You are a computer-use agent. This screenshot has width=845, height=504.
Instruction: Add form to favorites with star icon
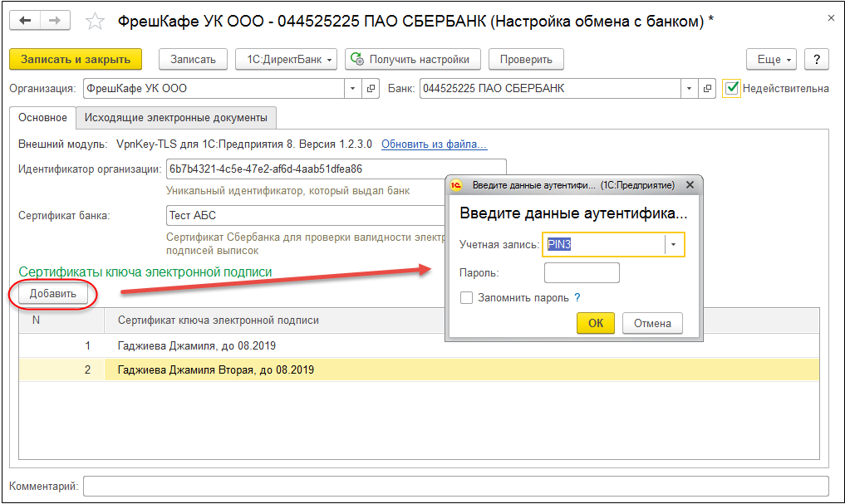click(x=96, y=22)
